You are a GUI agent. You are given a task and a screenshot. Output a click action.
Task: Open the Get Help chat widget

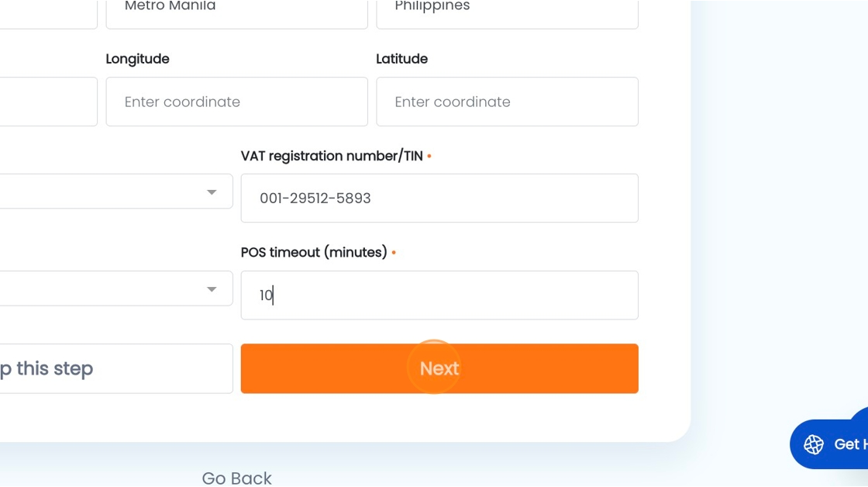tap(828, 444)
